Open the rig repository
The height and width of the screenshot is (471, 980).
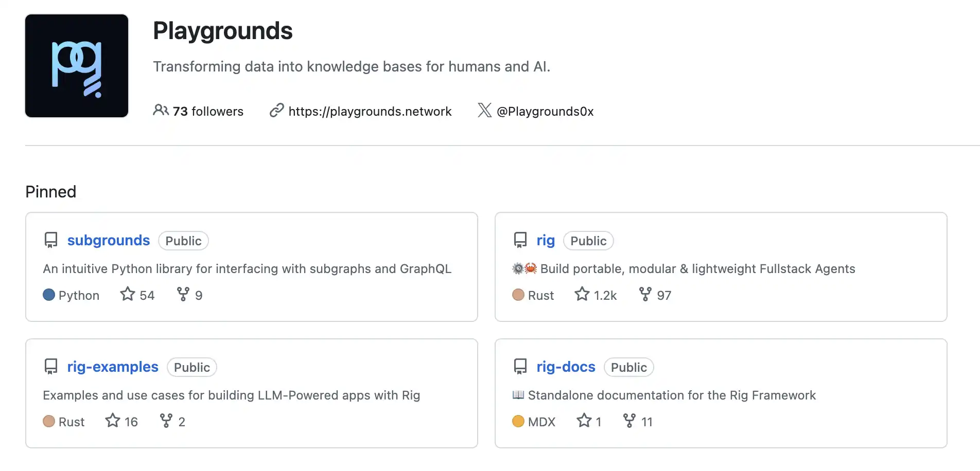(546, 241)
